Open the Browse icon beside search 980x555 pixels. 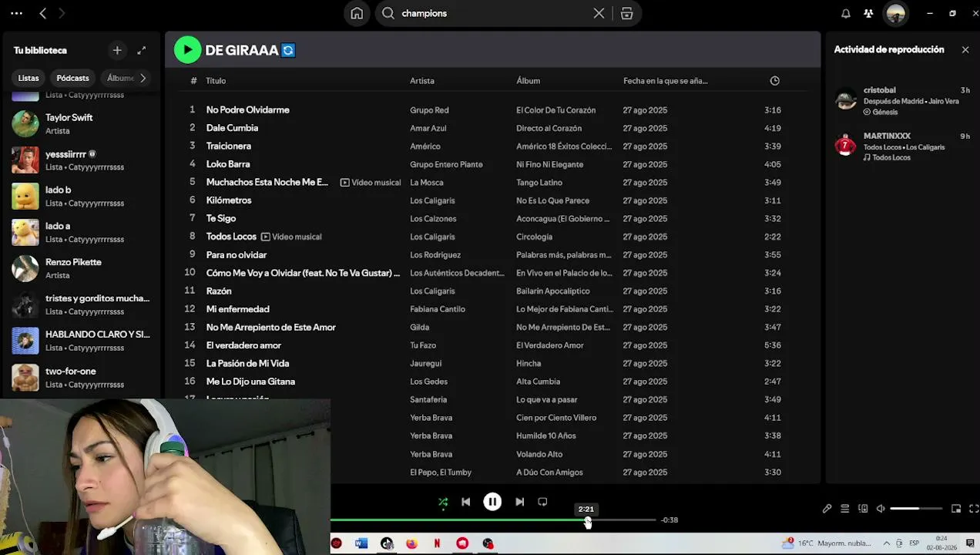tap(627, 13)
